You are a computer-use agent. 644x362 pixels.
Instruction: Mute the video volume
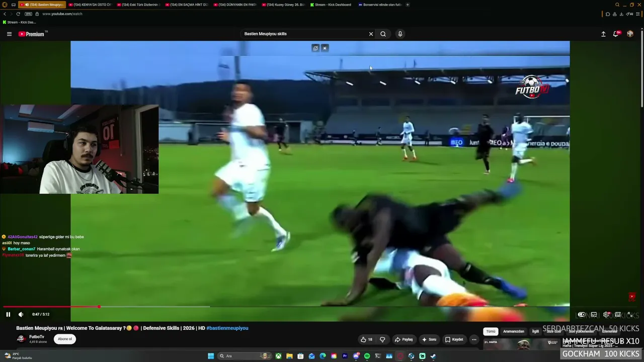21,315
